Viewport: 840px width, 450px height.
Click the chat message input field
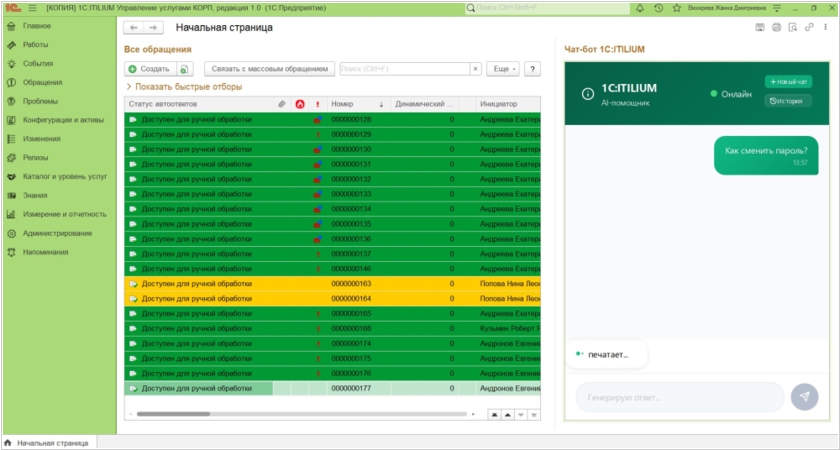(680, 397)
